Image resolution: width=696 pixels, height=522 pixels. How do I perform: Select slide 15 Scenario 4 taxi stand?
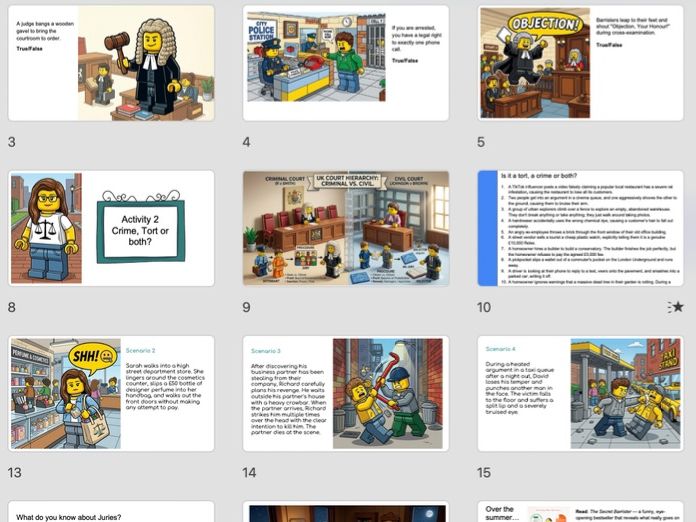pos(581,393)
